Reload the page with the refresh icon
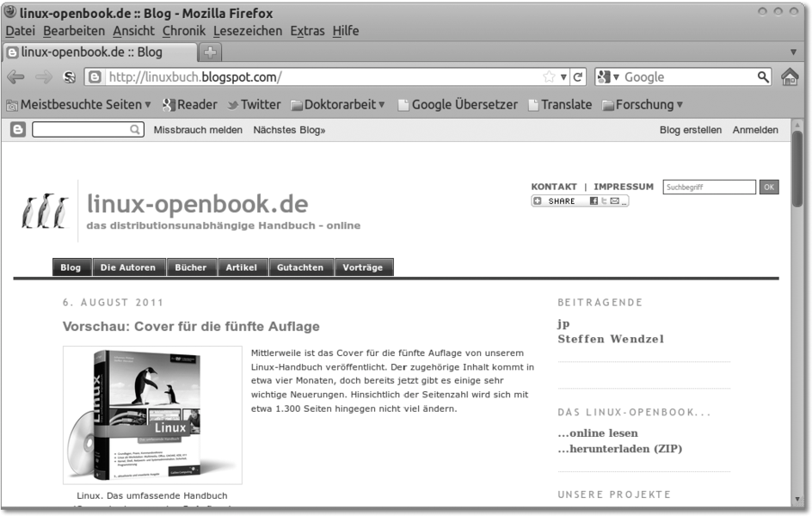 pyautogui.click(x=578, y=77)
